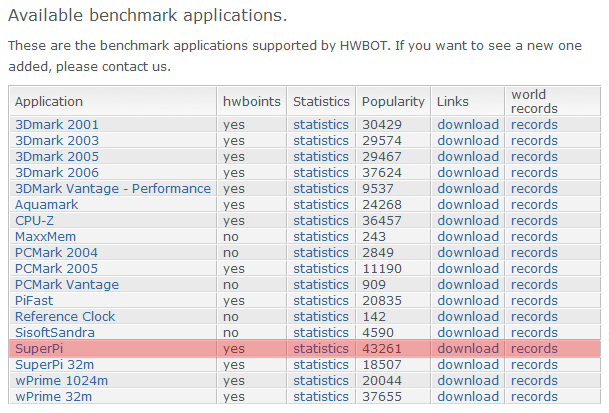Open the wPrime 32m application link

(53, 396)
